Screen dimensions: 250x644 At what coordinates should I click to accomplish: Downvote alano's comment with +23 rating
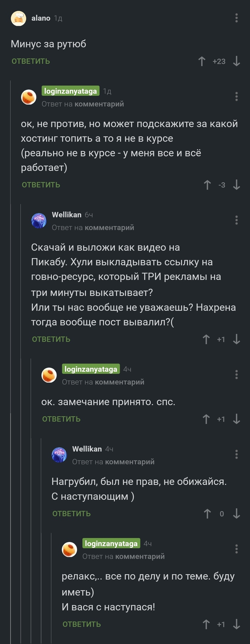point(236,62)
